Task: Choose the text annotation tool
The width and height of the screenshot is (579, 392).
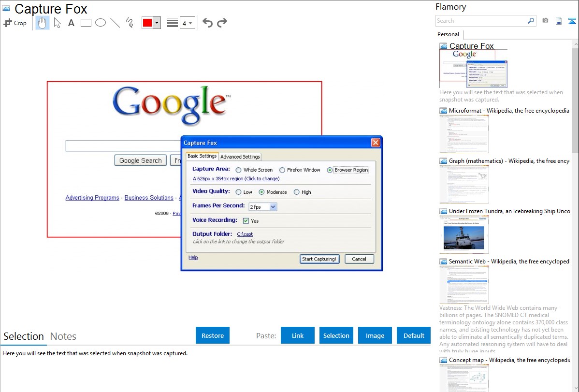Action: pos(71,23)
